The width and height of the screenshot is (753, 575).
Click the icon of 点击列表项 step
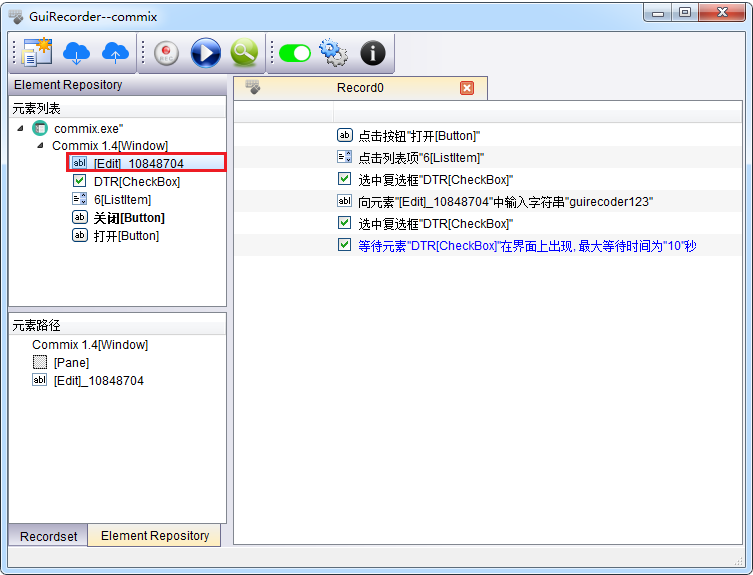pyautogui.click(x=344, y=157)
